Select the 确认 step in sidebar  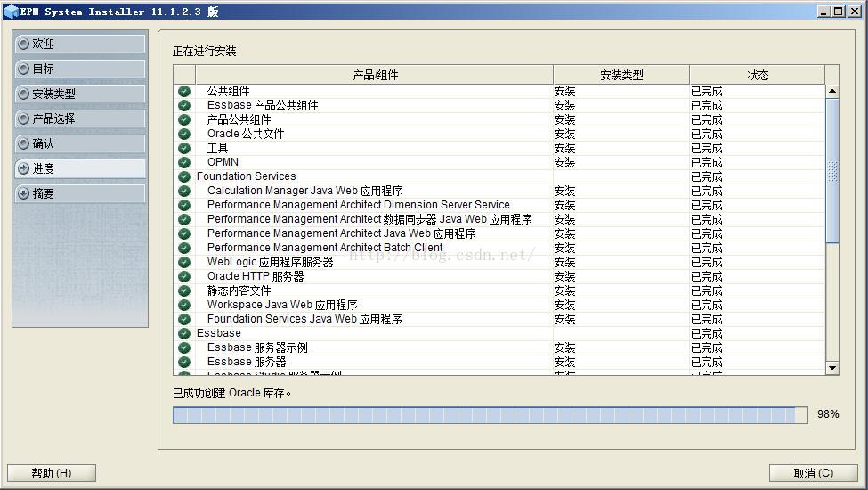pos(80,143)
